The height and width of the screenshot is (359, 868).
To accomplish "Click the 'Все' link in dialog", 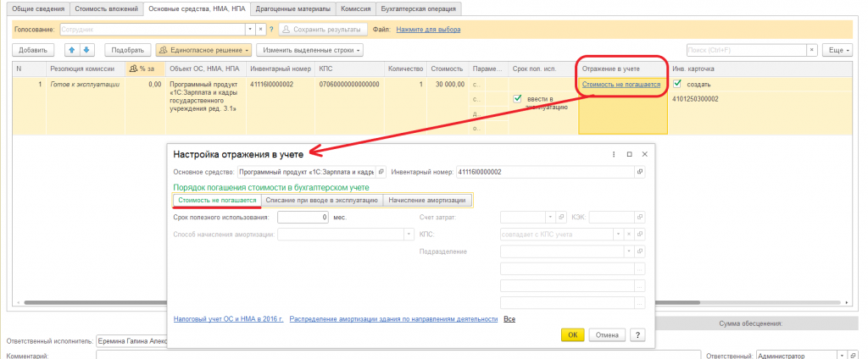I will (509, 319).
